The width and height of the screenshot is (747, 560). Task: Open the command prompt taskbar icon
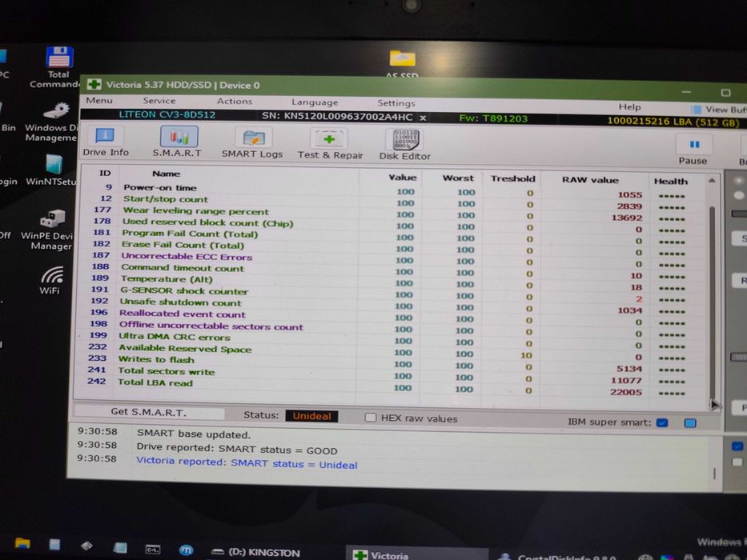coord(152,549)
